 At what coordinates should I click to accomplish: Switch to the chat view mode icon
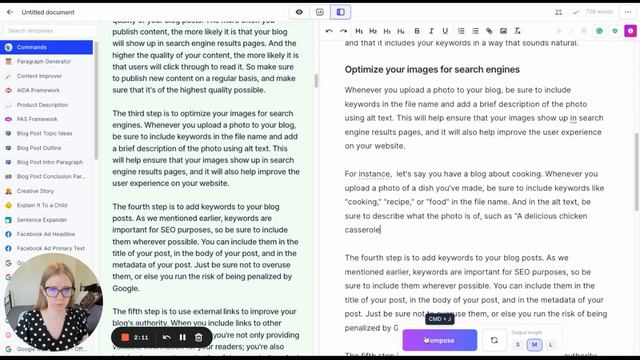point(320,12)
